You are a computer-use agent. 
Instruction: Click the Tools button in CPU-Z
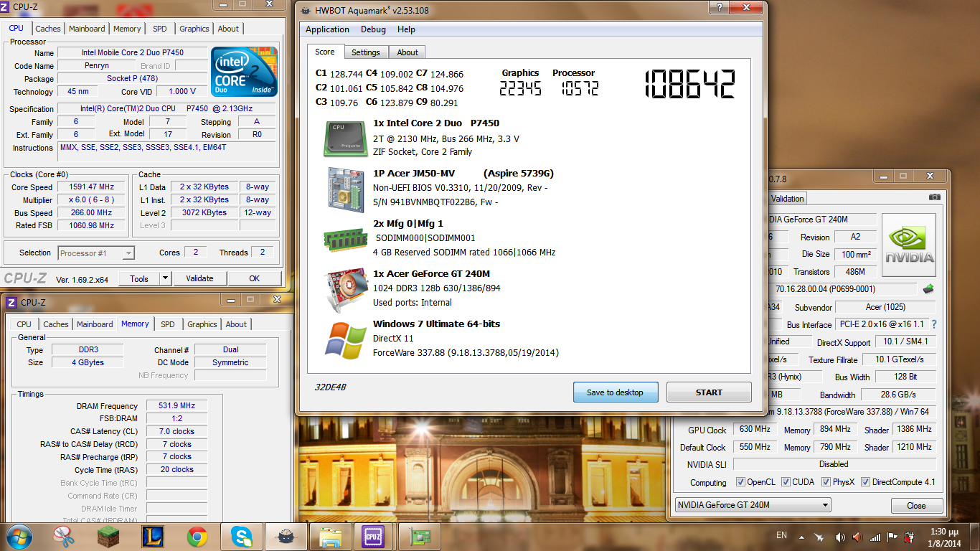(139, 278)
